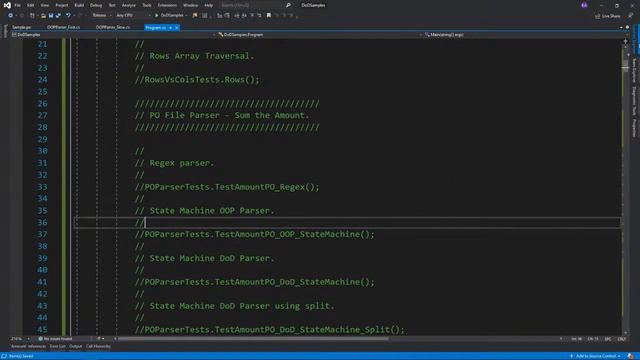Click the horizontal scrollbar at editor bottom
640x360 pixels.
pyautogui.click(x=253, y=338)
